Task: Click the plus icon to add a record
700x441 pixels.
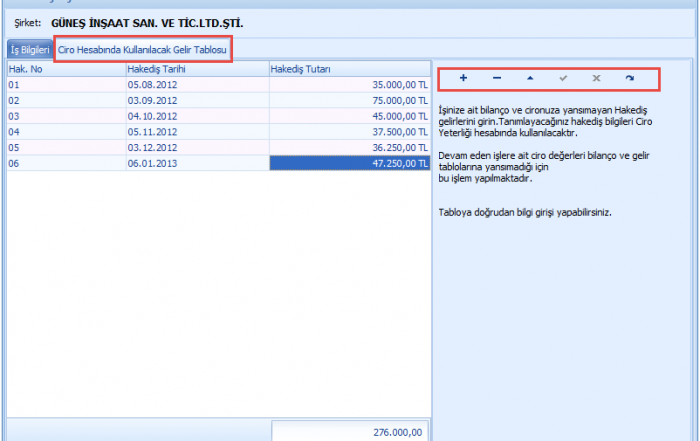Action: tap(463, 78)
